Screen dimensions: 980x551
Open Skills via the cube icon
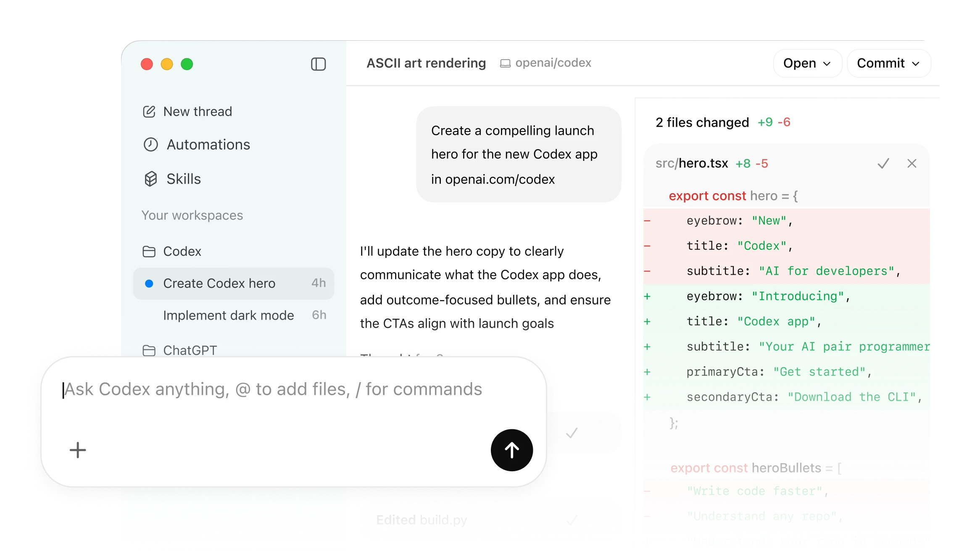150,179
